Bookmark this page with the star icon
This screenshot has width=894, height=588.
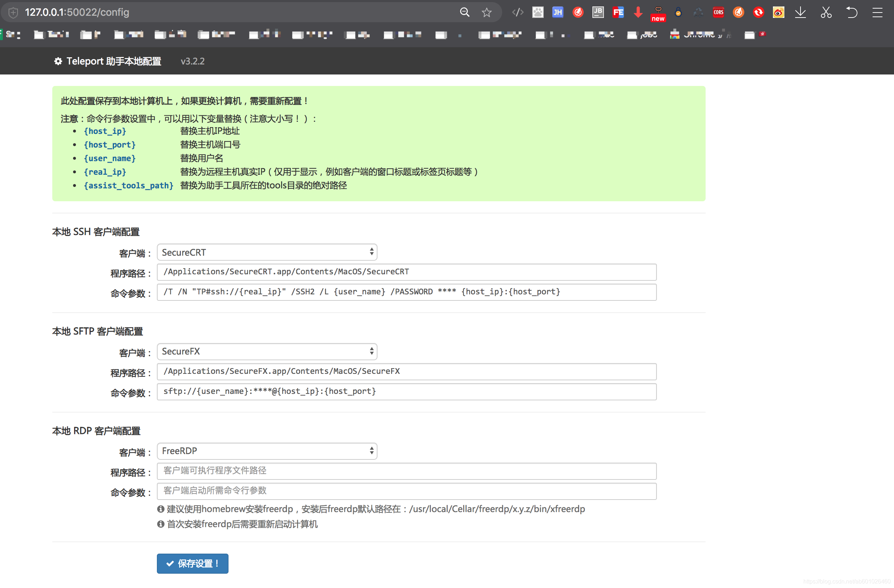[486, 13]
